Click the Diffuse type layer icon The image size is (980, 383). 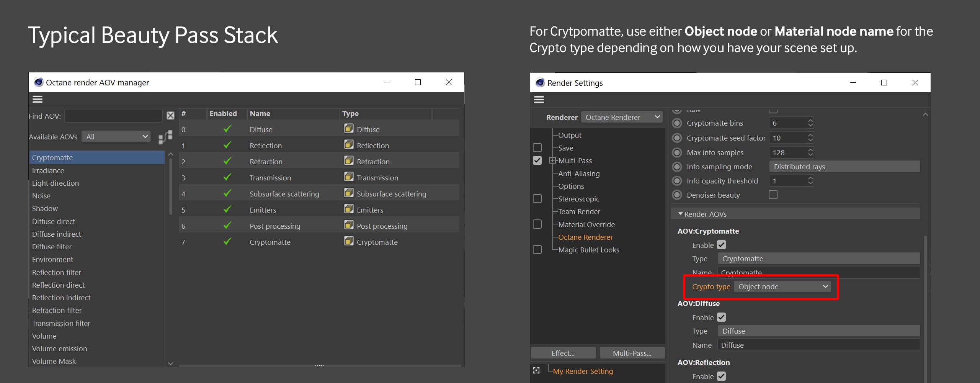(348, 129)
